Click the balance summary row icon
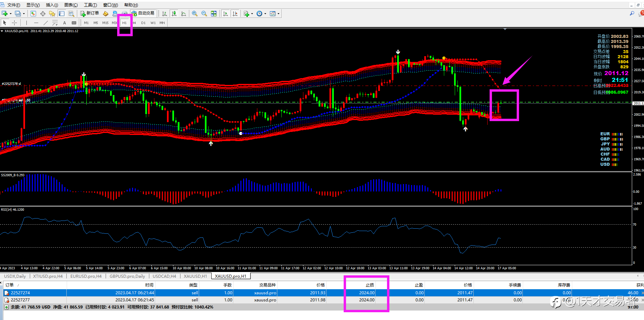644x320 pixels. 6,307
